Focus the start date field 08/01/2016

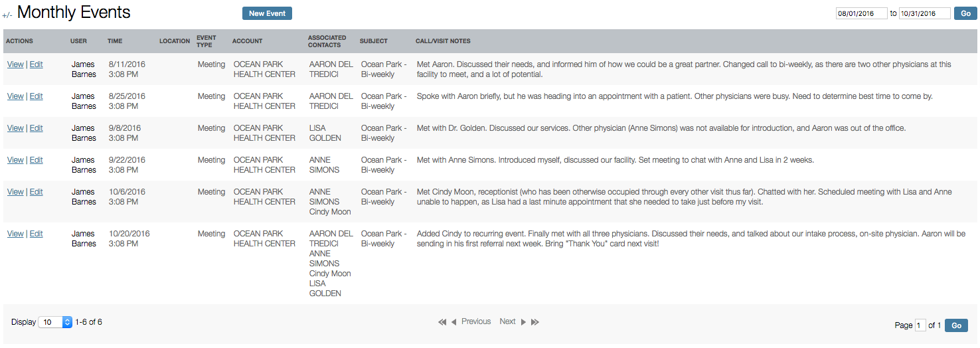(x=862, y=13)
